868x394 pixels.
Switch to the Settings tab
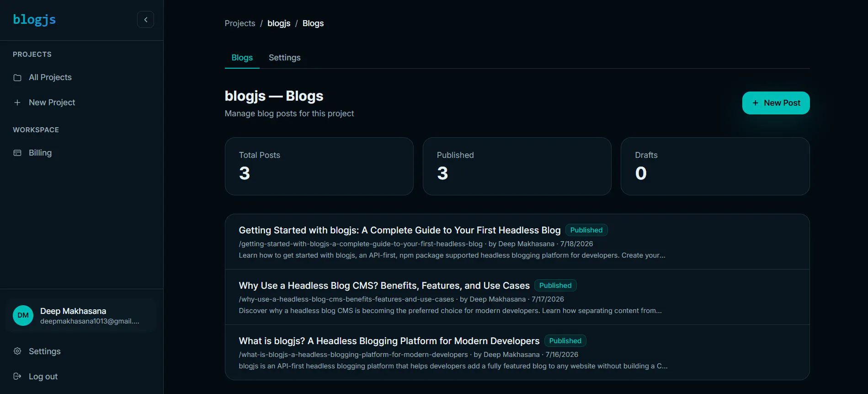tap(285, 58)
